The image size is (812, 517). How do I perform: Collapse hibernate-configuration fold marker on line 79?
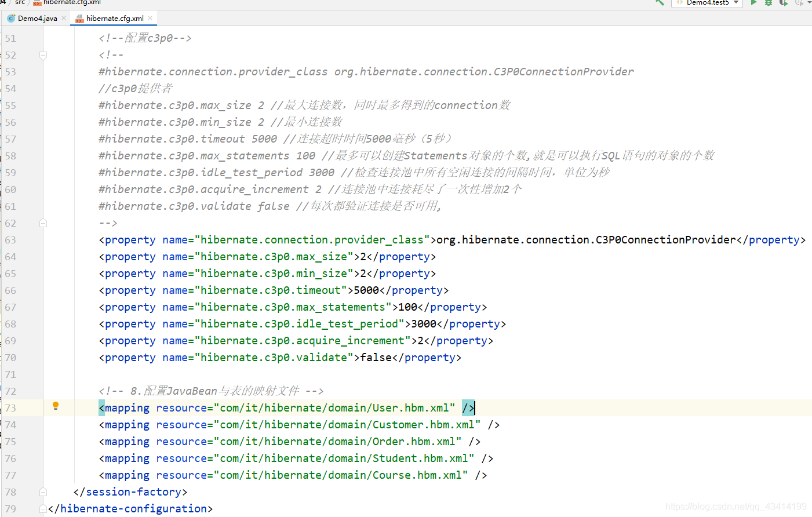tap(43, 509)
